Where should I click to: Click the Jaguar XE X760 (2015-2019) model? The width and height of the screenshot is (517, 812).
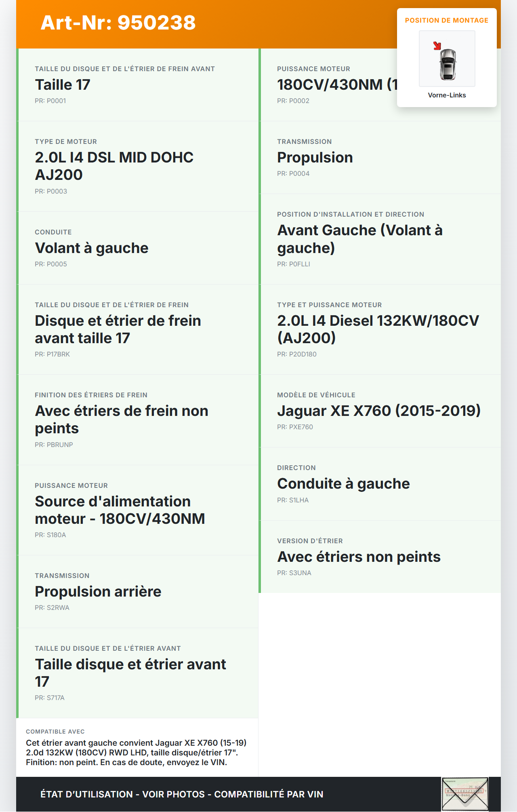[x=378, y=411]
